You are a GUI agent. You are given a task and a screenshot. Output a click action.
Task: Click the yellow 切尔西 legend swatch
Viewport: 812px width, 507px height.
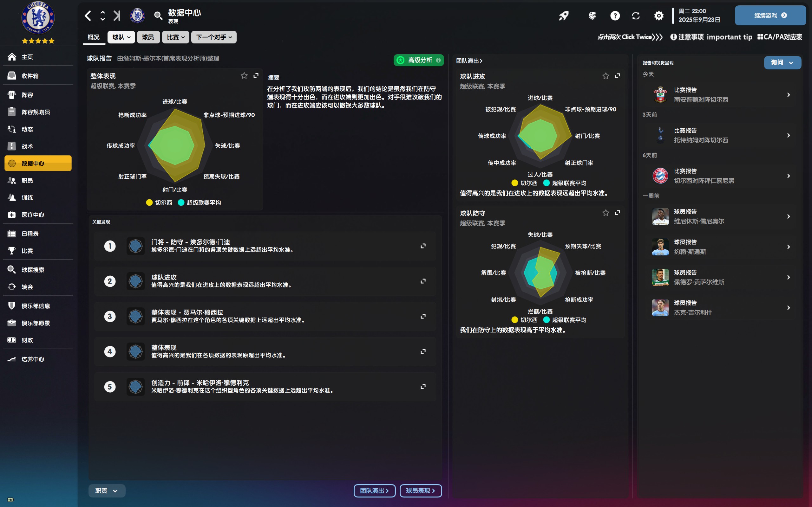coord(149,202)
